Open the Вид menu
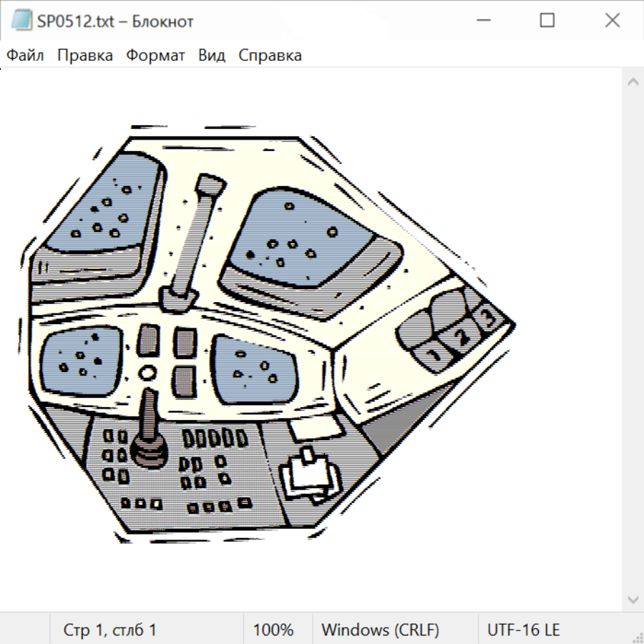Screen dimensions: 644x644 click(212, 56)
